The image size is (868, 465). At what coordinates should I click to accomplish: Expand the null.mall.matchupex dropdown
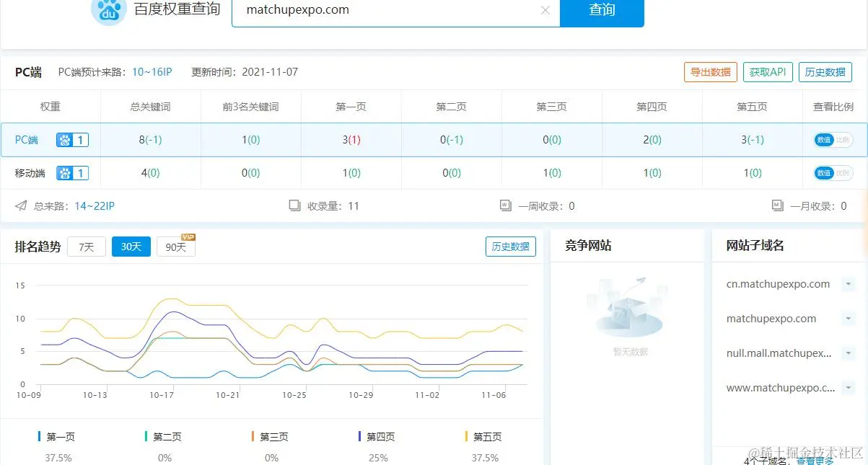pyautogui.click(x=849, y=353)
